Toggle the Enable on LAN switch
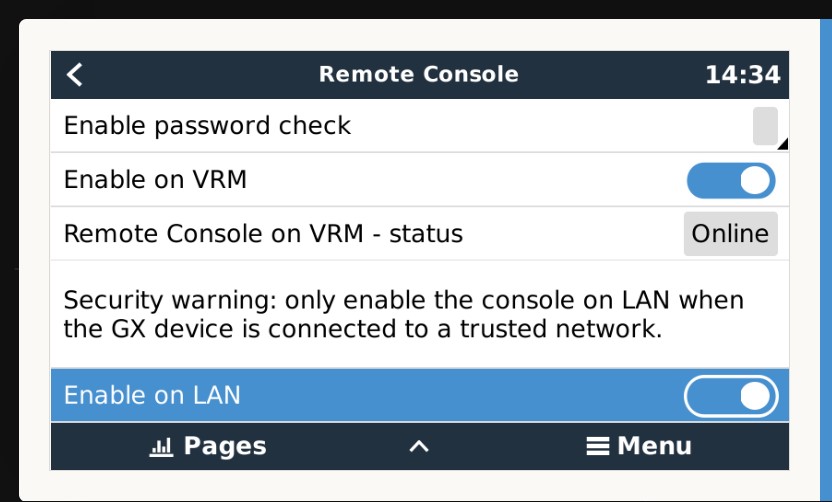Viewport: 832px width, 502px height. [x=731, y=395]
